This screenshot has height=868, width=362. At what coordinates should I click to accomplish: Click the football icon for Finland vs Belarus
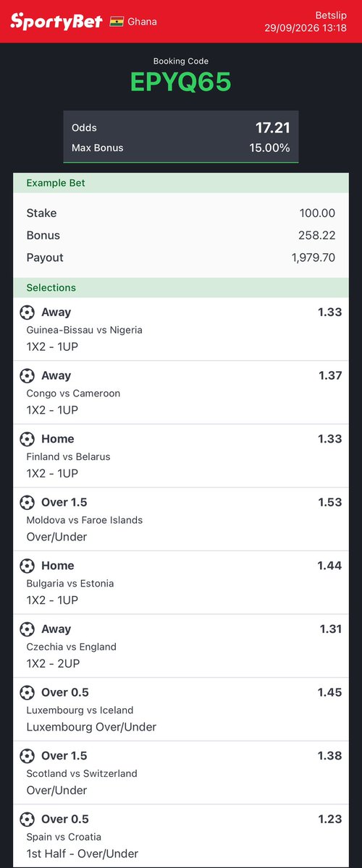[x=27, y=439]
